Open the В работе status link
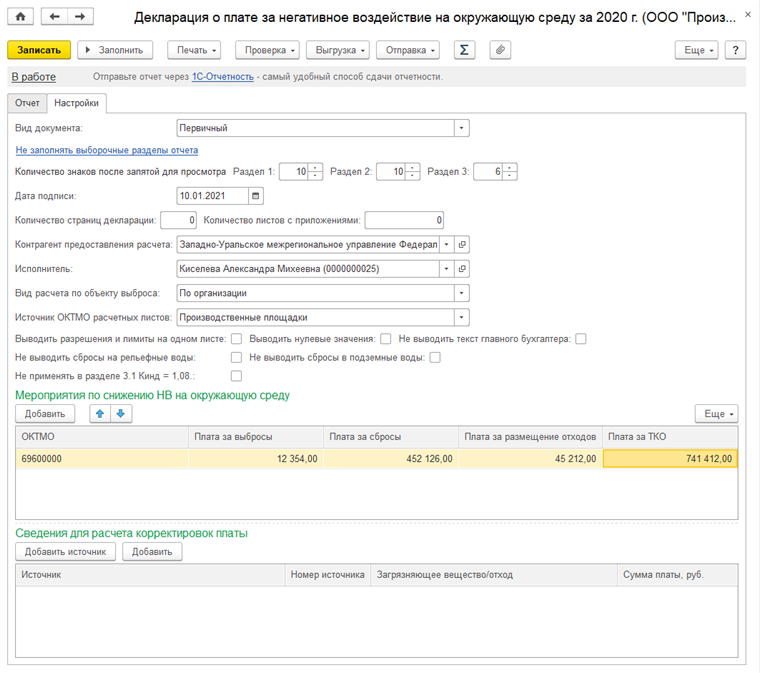 34,77
